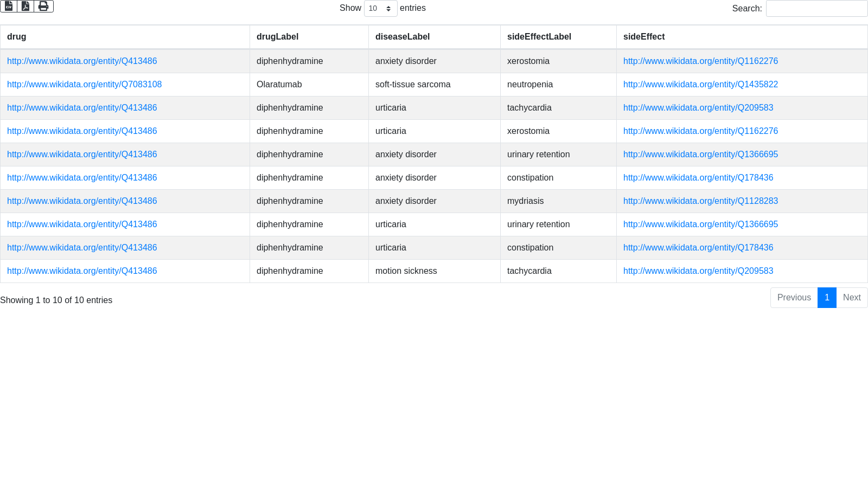
Task: Open the neutropenia Q1435822 side effect link
Action: [x=700, y=85]
